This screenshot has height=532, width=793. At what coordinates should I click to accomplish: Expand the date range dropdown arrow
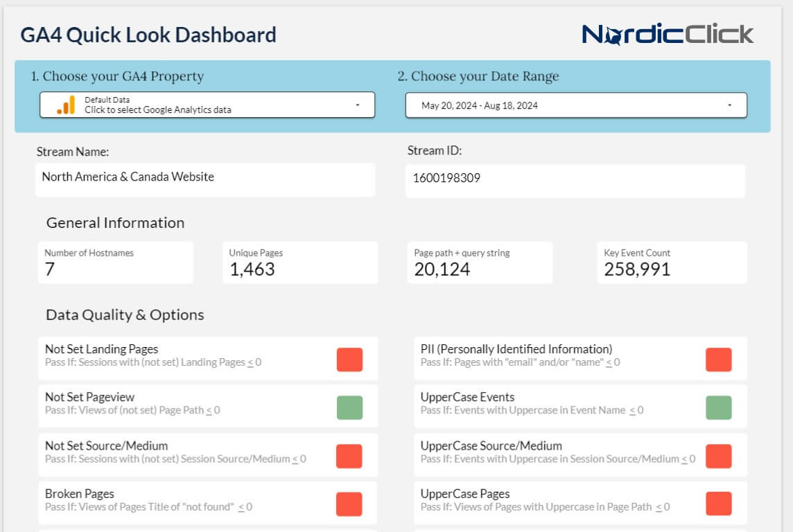point(729,105)
